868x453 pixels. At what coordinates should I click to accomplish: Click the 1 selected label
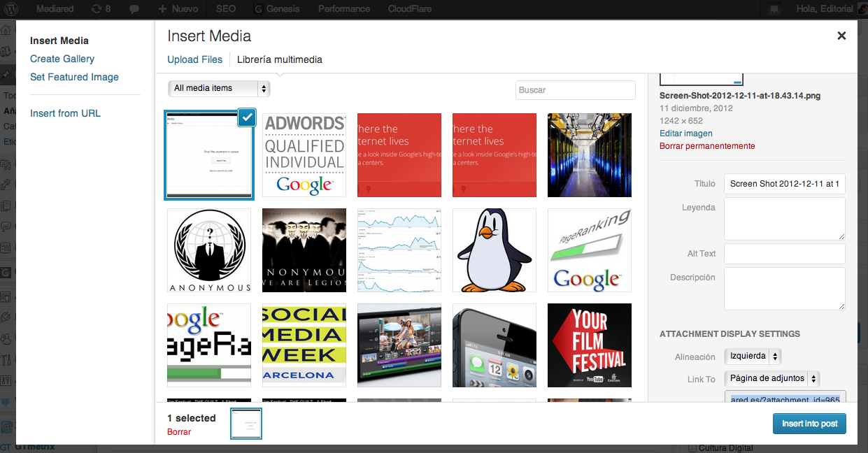192,418
